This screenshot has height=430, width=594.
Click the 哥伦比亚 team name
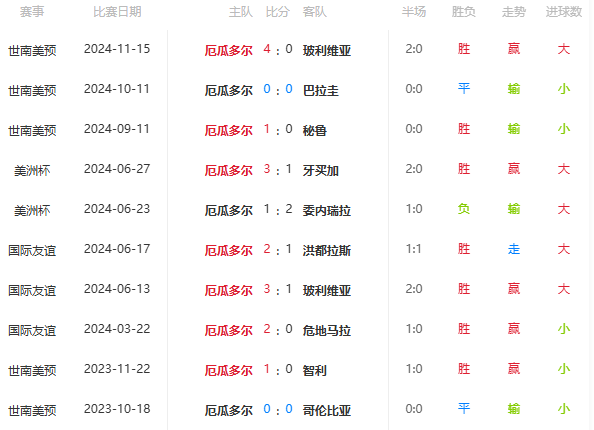point(327,410)
